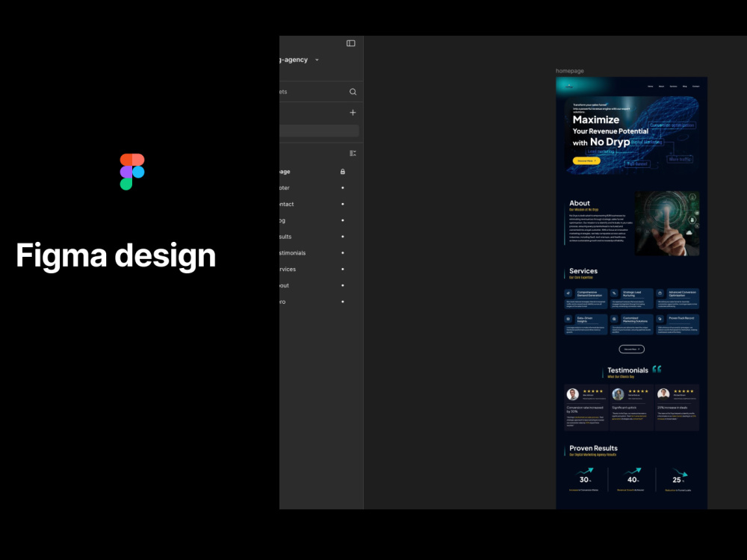Add a new page with the plus icon
The height and width of the screenshot is (560, 747).
(x=353, y=113)
